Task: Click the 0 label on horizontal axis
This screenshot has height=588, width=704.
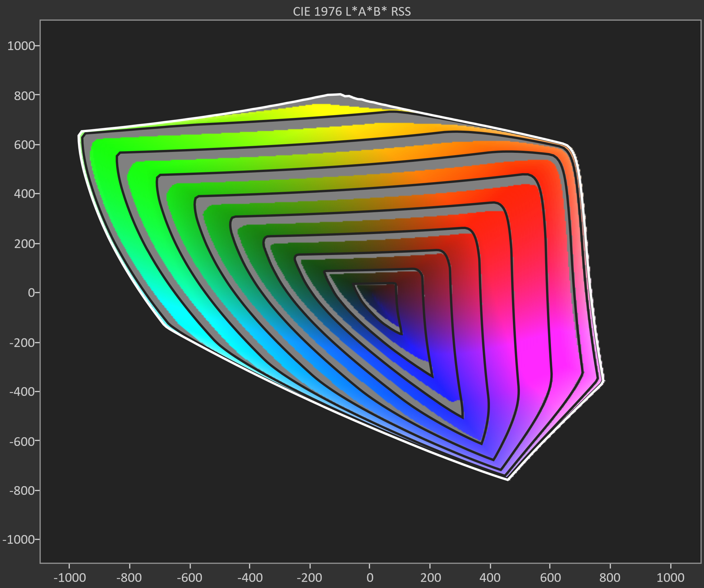Action: pyautogui.click(x=370, y=578)
